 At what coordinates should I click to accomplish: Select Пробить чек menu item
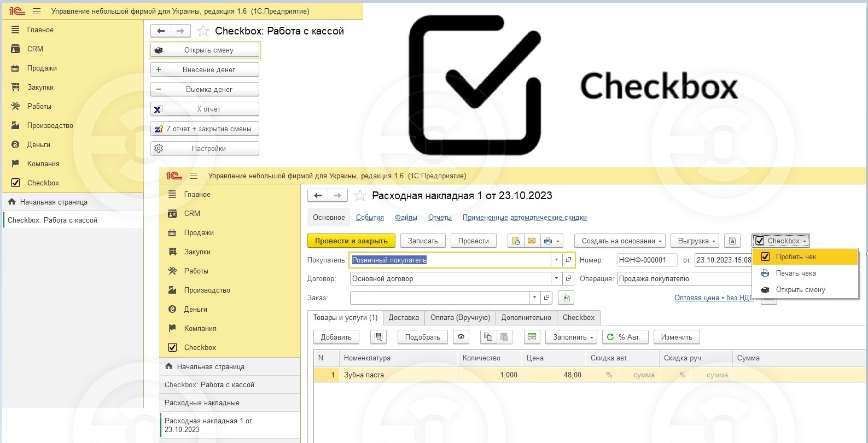[x=805, y=257]
